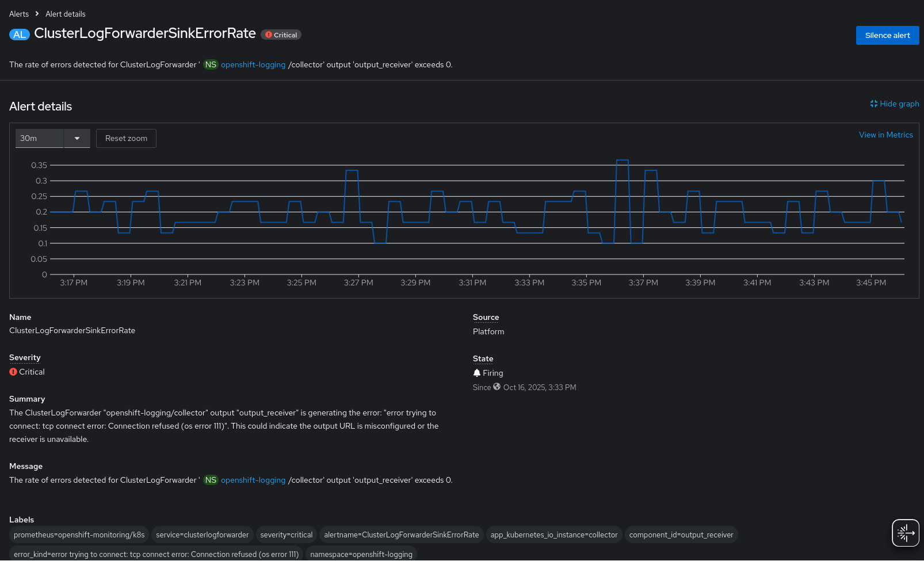The image size is (924, 561).
Task: Click the red Critical icon under Severity
Action: pos(13,372)
